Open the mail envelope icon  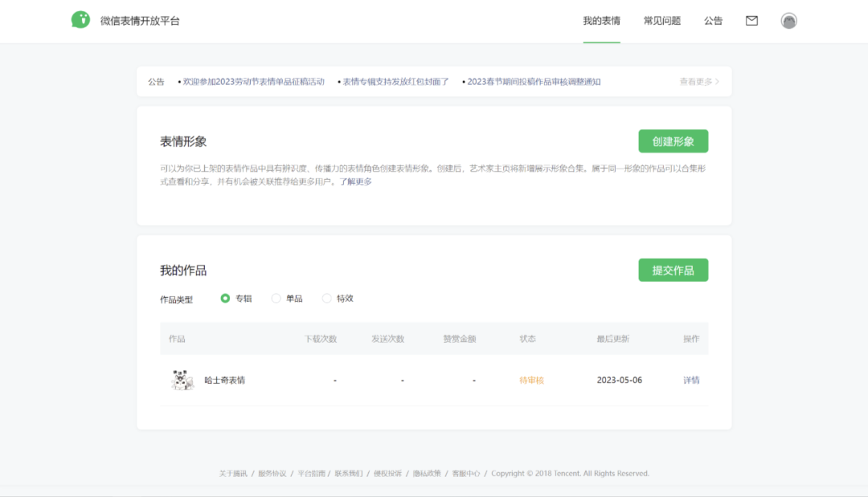751,21
